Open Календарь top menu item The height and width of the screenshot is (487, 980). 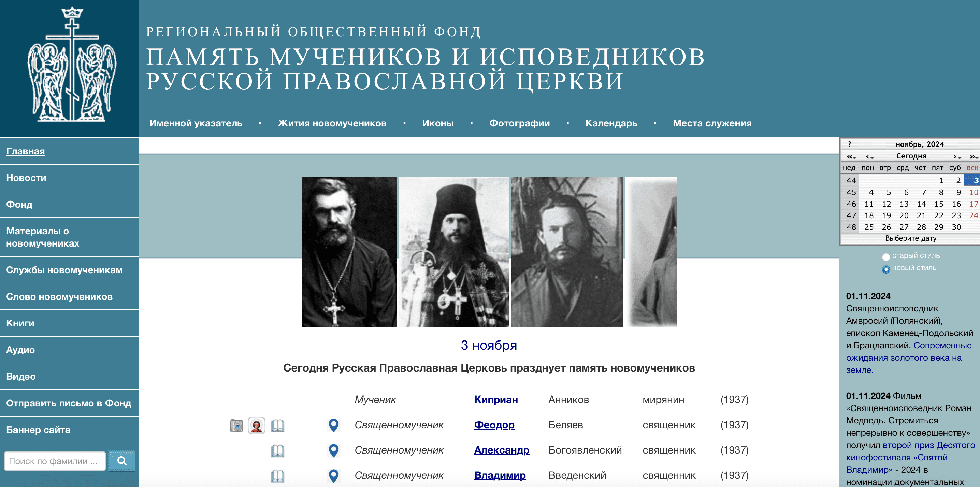pyautogui.click(x=611, y=123)
